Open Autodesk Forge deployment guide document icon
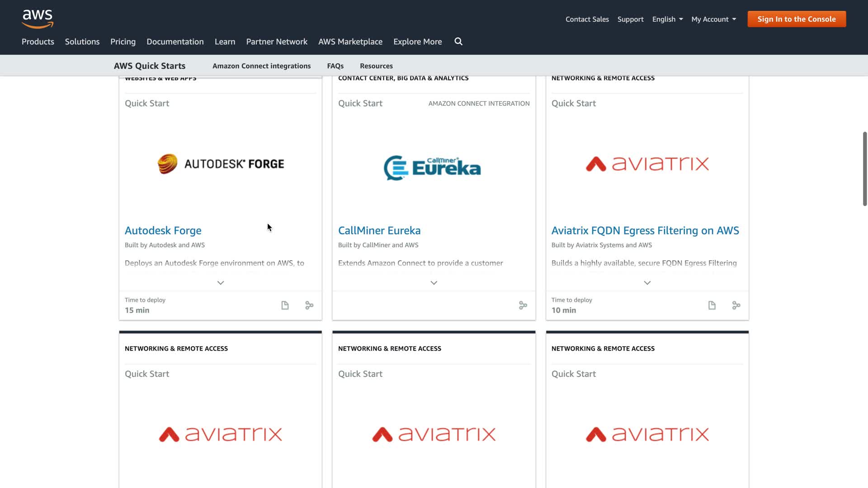 (285, 305)
